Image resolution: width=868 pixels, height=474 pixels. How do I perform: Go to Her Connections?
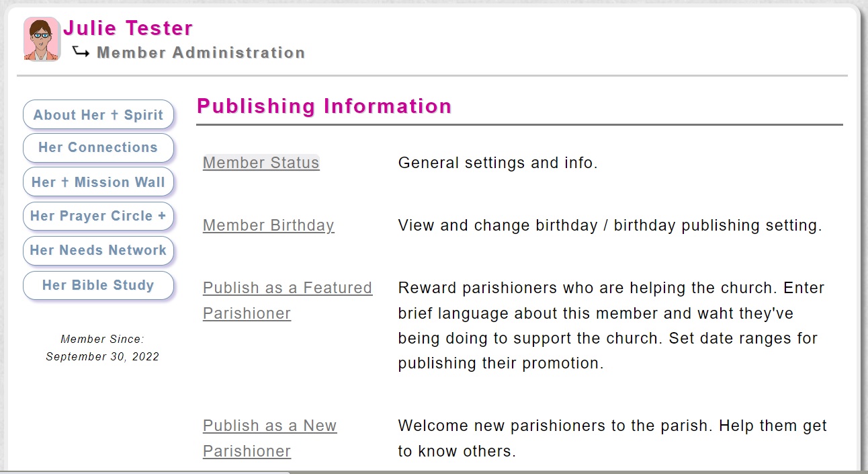coord(98,147)
